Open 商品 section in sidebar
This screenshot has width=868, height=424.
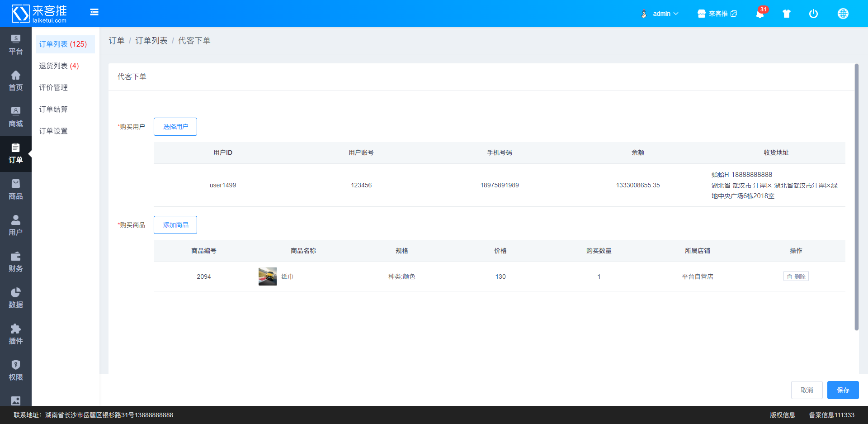click(16, 190)
